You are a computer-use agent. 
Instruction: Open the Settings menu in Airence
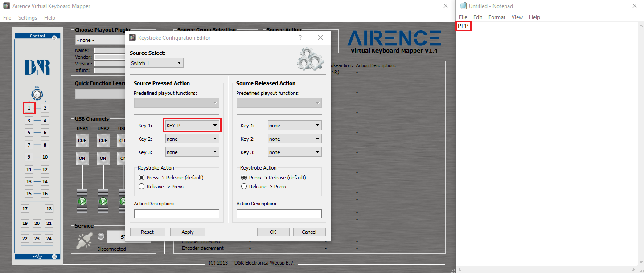pos(28,18)
